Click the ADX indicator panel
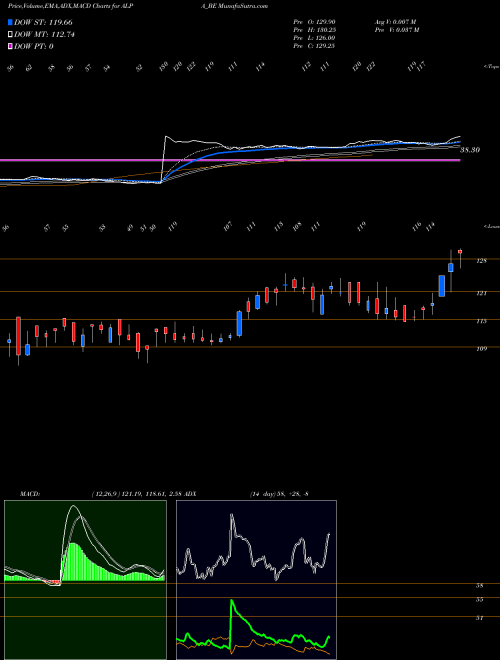This screenshot has height=660, width=500. coord(256,580)
